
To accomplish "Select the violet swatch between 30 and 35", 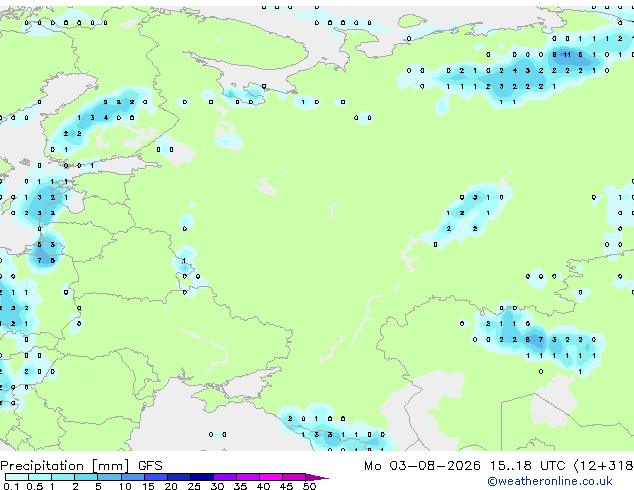I will click(x=224, y=477).
